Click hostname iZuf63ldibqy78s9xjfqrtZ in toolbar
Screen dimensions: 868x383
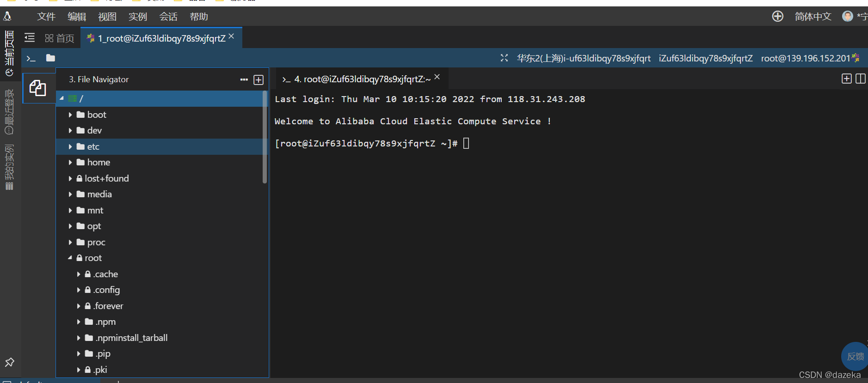pos(706,58)
